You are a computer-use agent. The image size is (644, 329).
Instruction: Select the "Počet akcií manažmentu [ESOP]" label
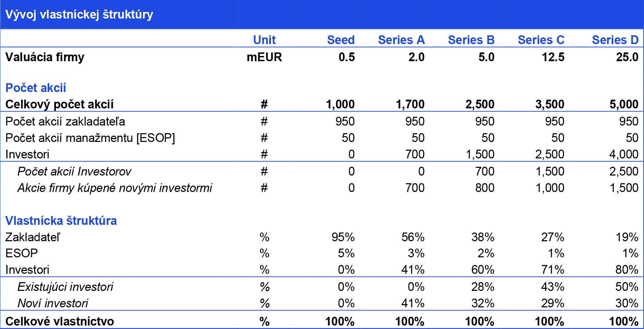pyautogui.click(x=90, y=138)
